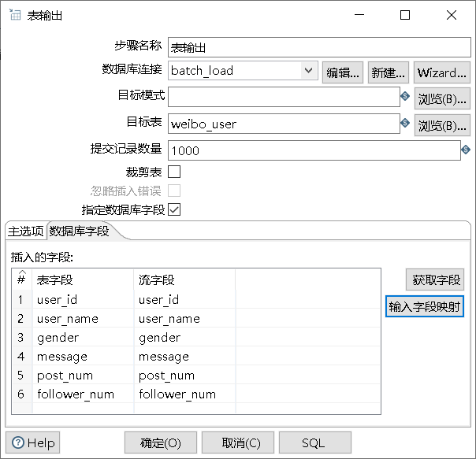Click the 步骤名称 input field
The image size is (476, 459).
click(x=319, y=47)
